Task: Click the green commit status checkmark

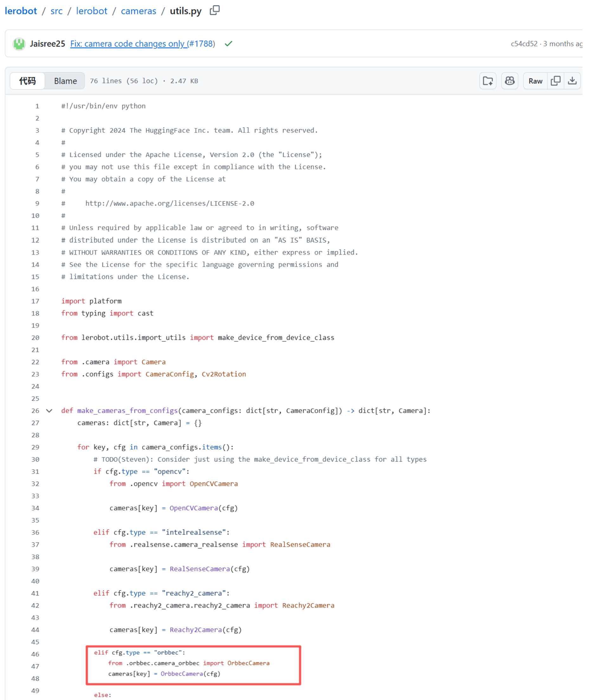Action: coord(228,43)
